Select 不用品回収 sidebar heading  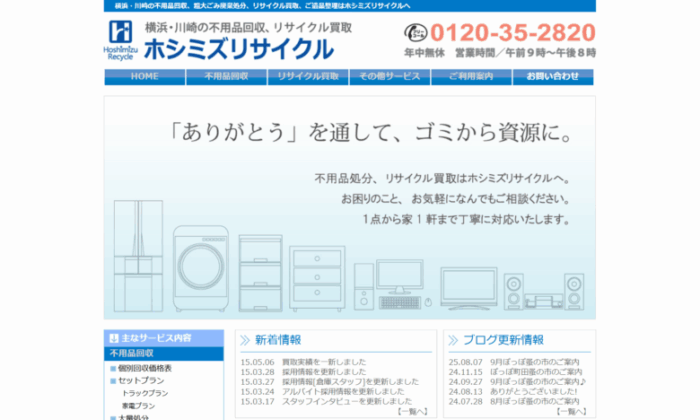(164, 353)
